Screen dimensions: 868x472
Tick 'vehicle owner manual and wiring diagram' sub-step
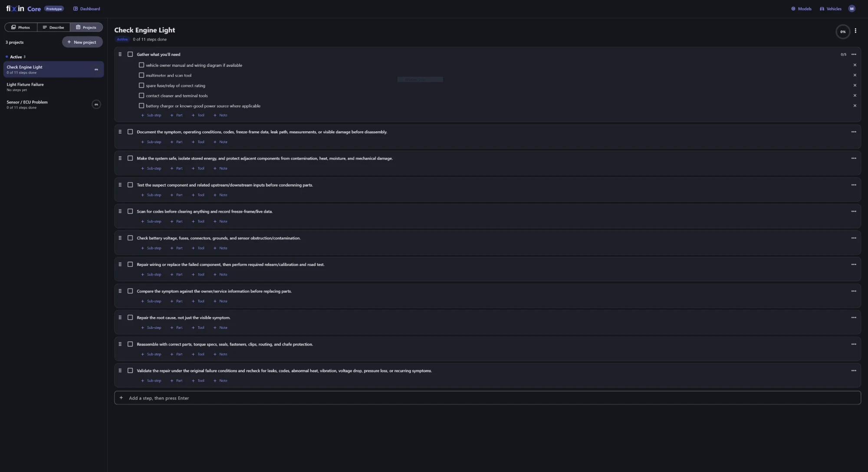click(141, 65)
